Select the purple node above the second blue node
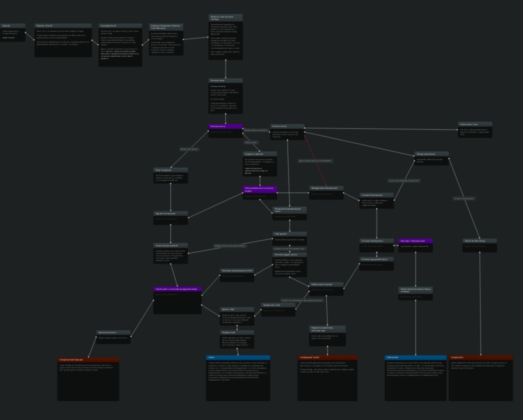Viewport: 523px width, 420px height. [415, 245]
